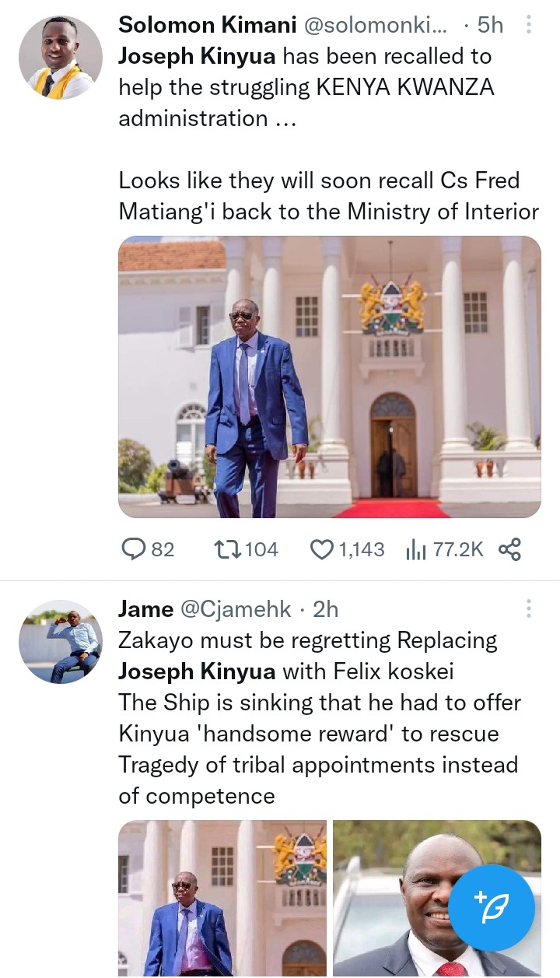Viewport: 560px width, 978px height.
Task: Open left photo in Jame's tweet
Action: coord(222,899)
